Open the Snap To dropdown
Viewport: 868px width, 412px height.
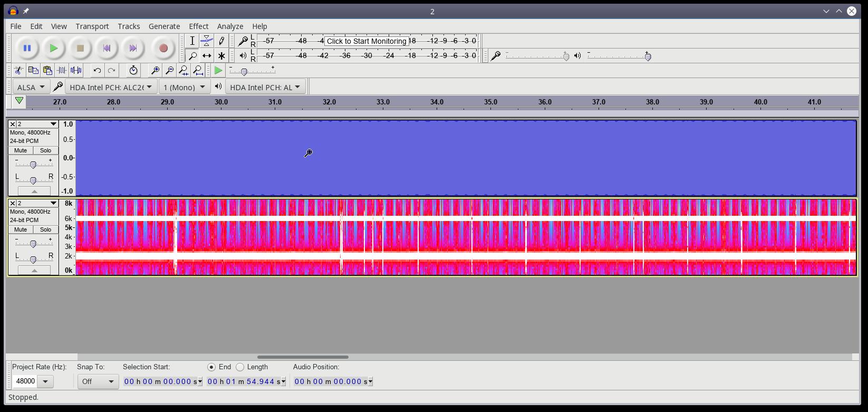point(98,381)
